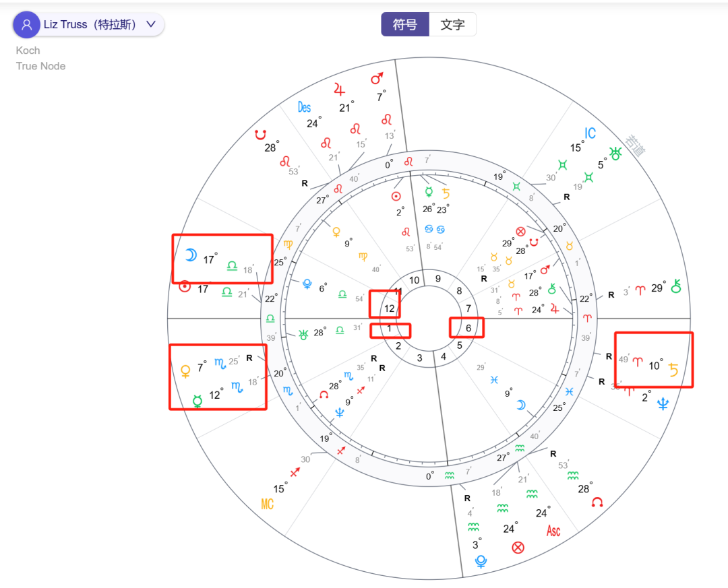Click house number 1 in center wheel
728x588 pixels.
tap(389, 329)
